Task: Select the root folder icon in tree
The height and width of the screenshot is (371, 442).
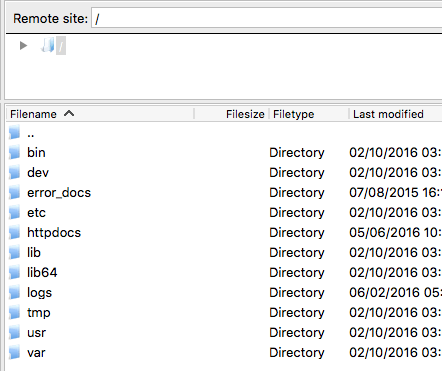Action: (x=48, y=45)
